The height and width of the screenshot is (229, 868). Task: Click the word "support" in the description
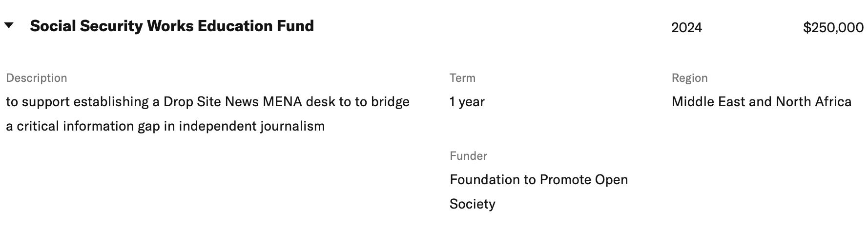(x=46, y=102)
